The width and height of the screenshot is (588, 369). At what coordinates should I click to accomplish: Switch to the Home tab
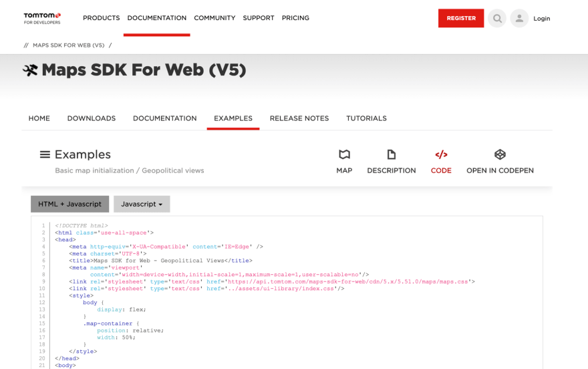pyautogui.click(x=39, y=118)
